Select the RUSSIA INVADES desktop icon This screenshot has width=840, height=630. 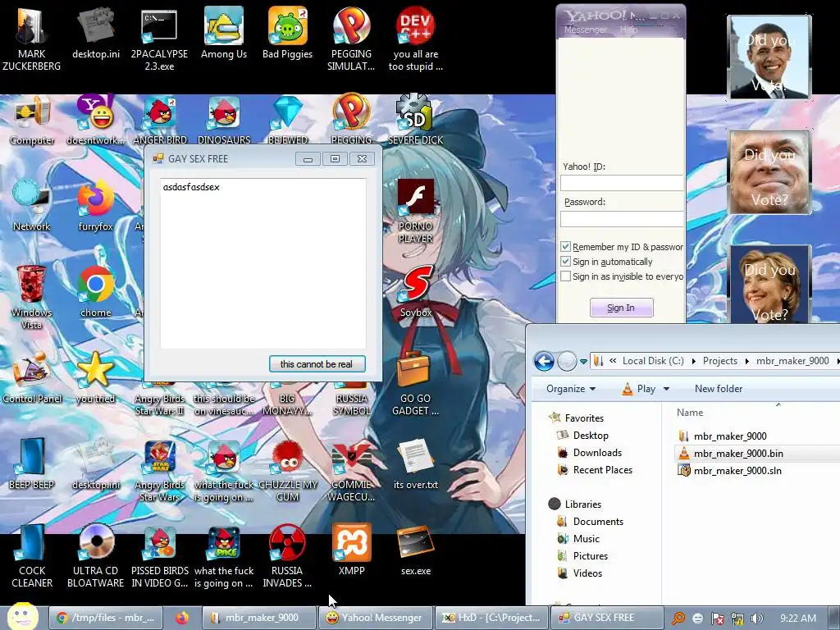pos(287,556)
